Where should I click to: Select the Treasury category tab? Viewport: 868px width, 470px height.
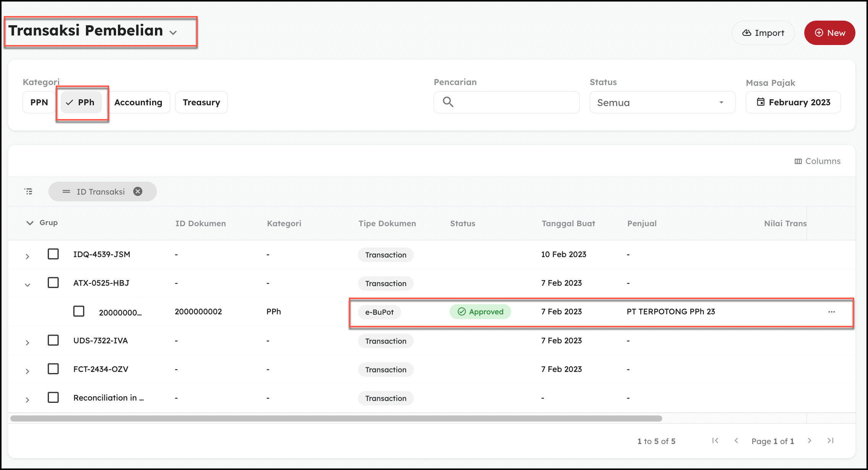point(201,102)
